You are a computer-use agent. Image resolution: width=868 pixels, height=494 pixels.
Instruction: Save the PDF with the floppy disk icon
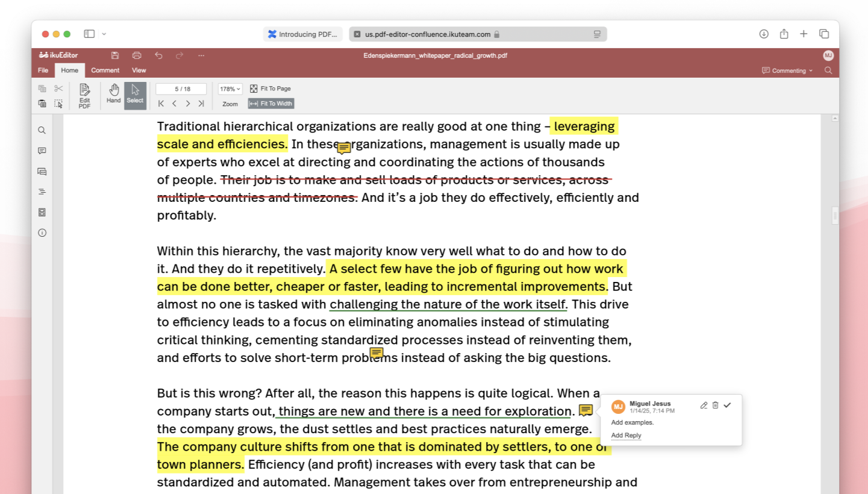(x=115, y=55)
